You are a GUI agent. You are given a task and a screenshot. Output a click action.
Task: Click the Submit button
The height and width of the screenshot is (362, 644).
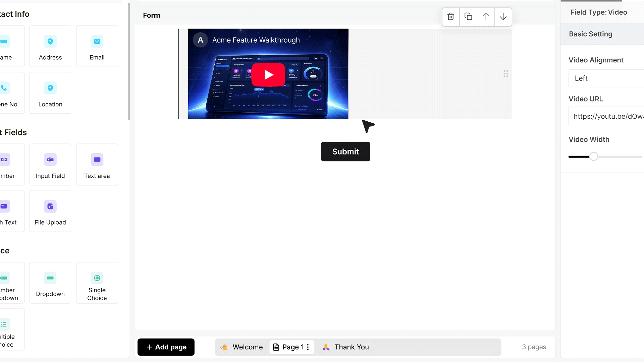[345, 152]
